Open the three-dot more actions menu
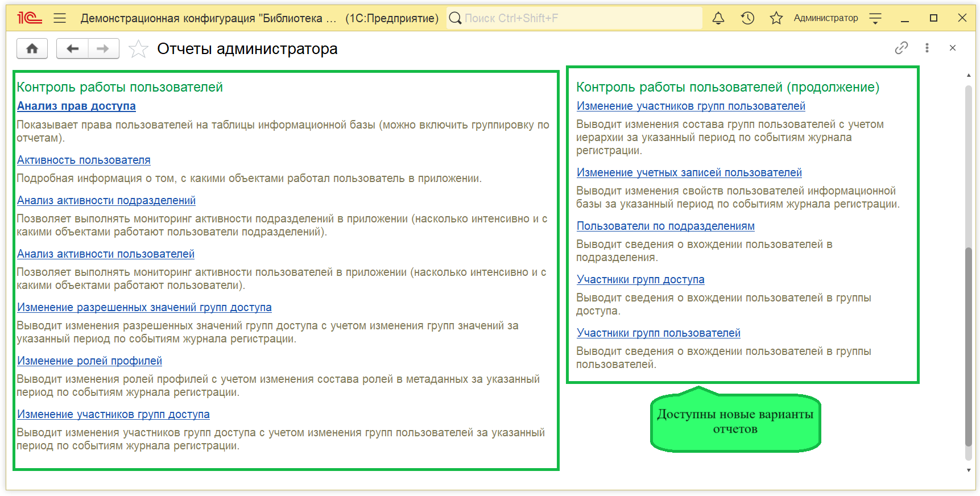This screenshot has width=980, height=496. (927, 48)
